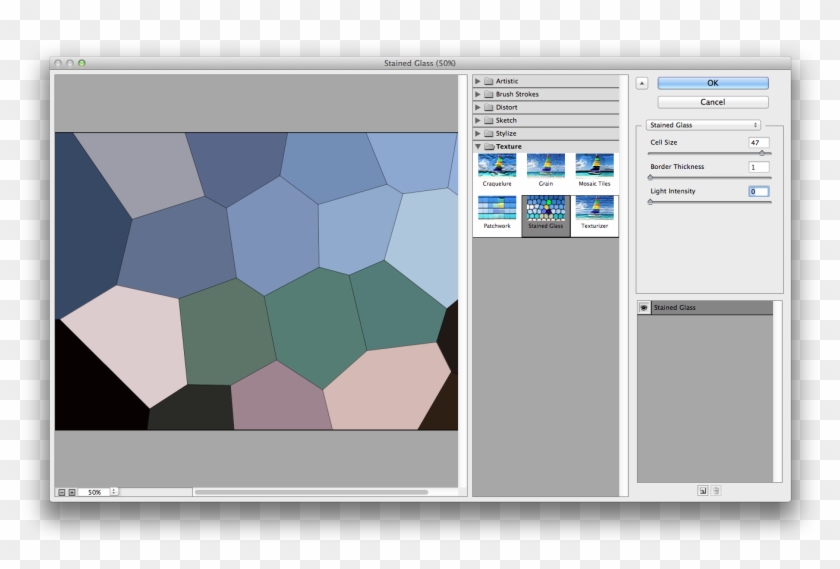Open the Stained Glass filter dropdown
Screen dimensions: 840x569
pos(703,125)
